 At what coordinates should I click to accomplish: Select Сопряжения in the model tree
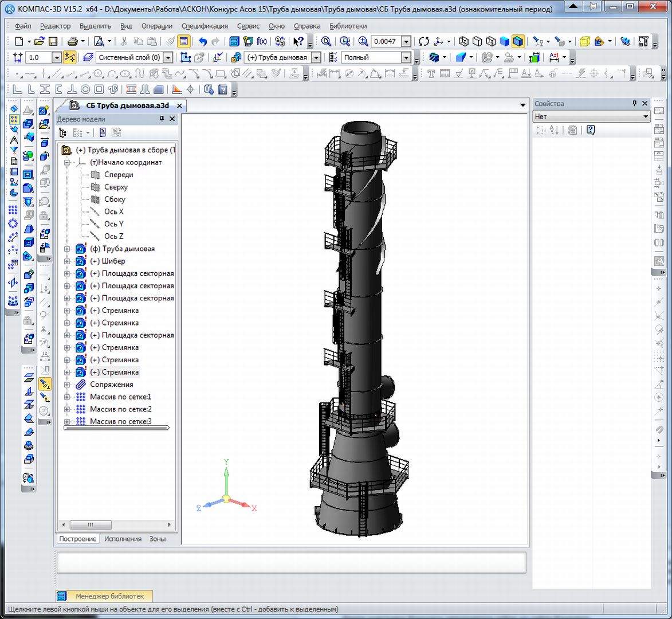click(x=111, y=385)
